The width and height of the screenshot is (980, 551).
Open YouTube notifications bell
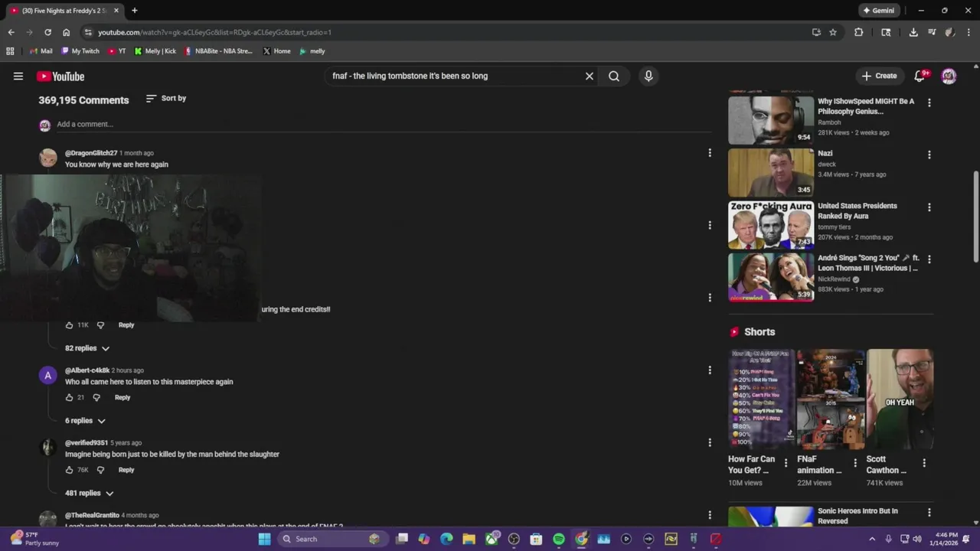pos(920,76)
